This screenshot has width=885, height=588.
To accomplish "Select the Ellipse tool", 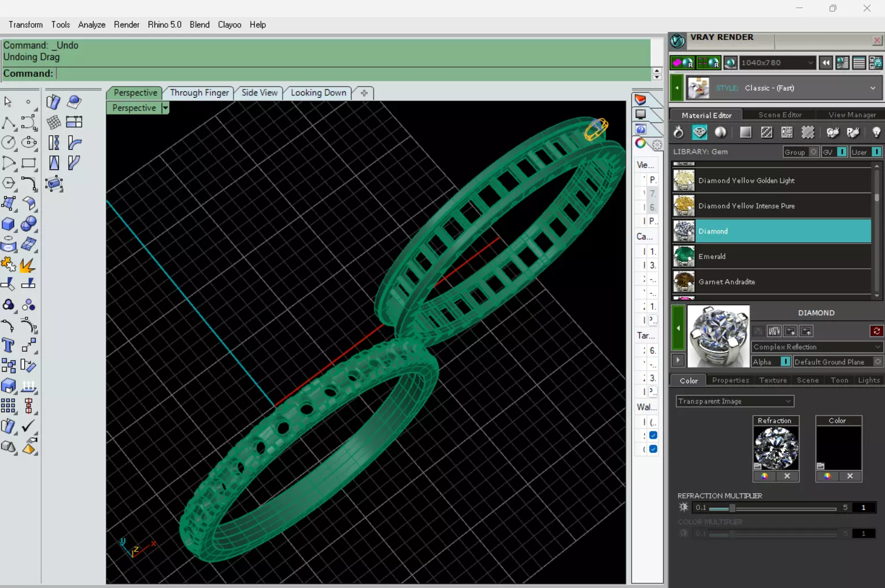I will pos(29,143).
